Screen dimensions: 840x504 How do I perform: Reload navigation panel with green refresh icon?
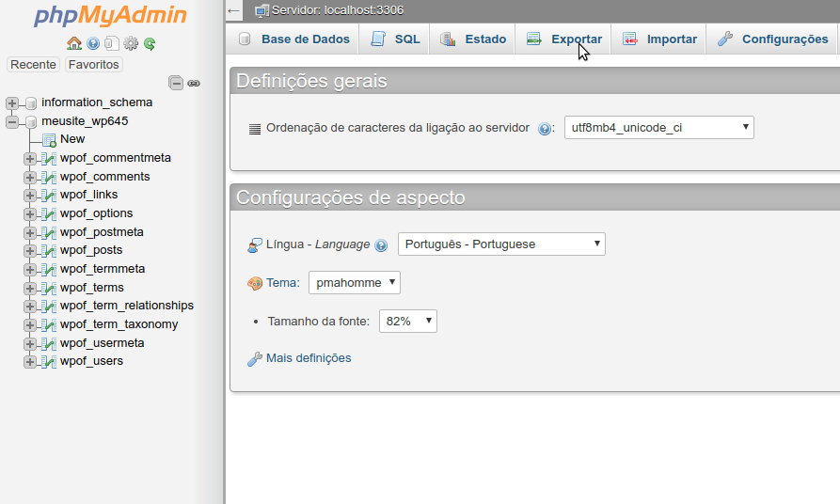(x=150, y=43)
